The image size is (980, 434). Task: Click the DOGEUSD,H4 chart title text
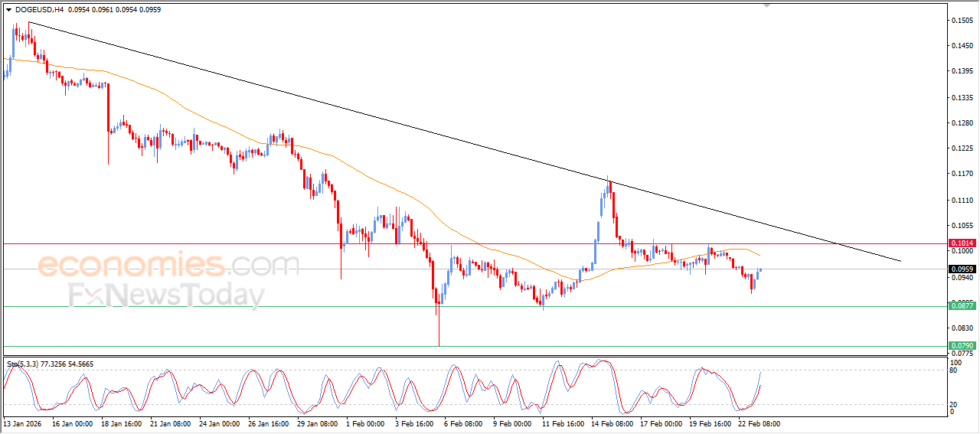tap(39, 10)
